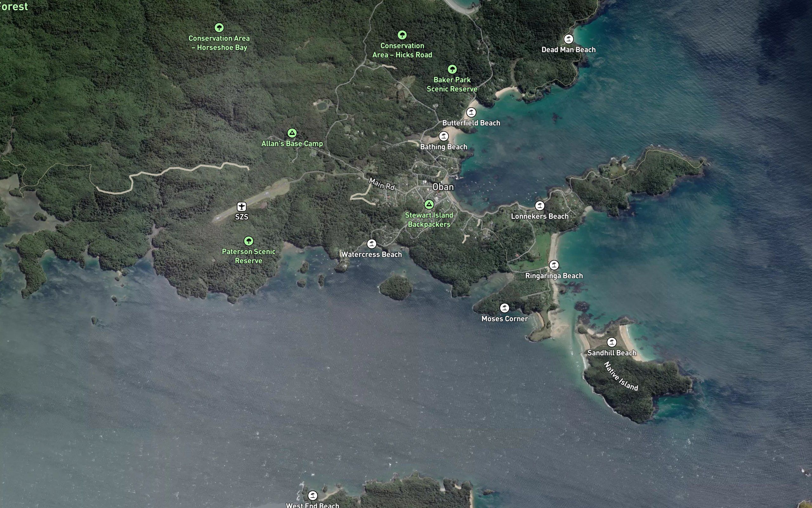Click the Butterfield Beach text label

click(x=471, y=123)
